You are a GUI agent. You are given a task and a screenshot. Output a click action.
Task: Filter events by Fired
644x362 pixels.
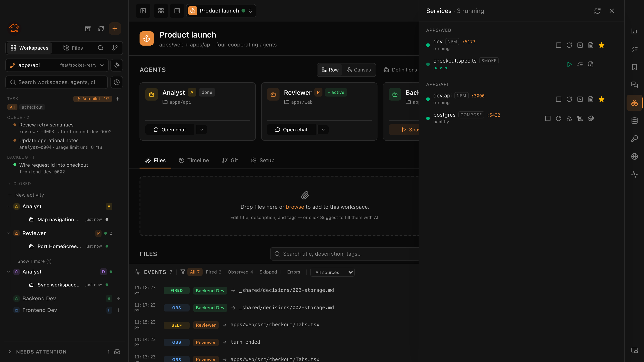coord(213,272)
